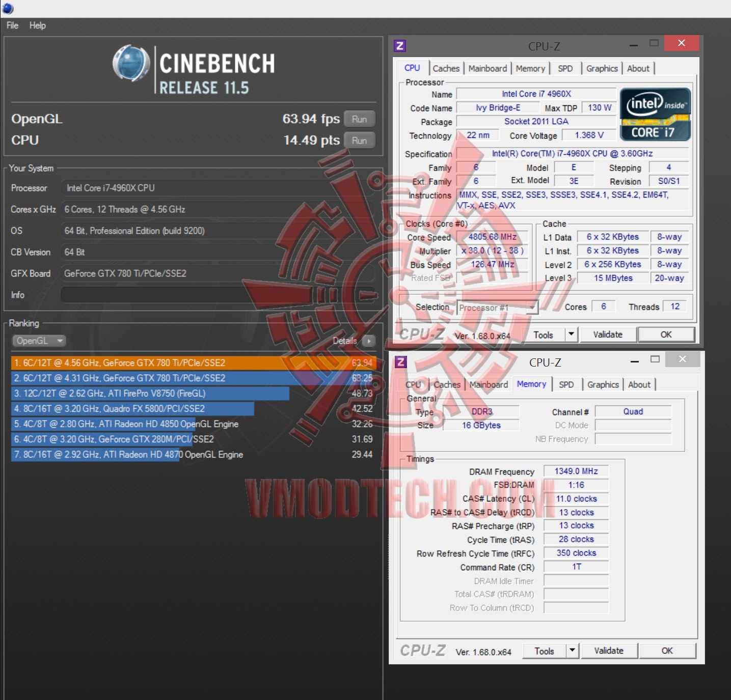Select ranking row 1 at 4.56 GHz
731x700 pixels.
193,363
